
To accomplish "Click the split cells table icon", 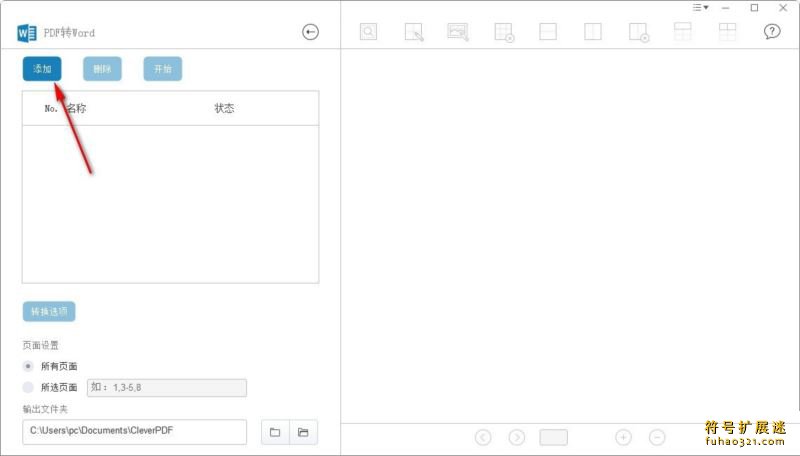I will (728, 32).
